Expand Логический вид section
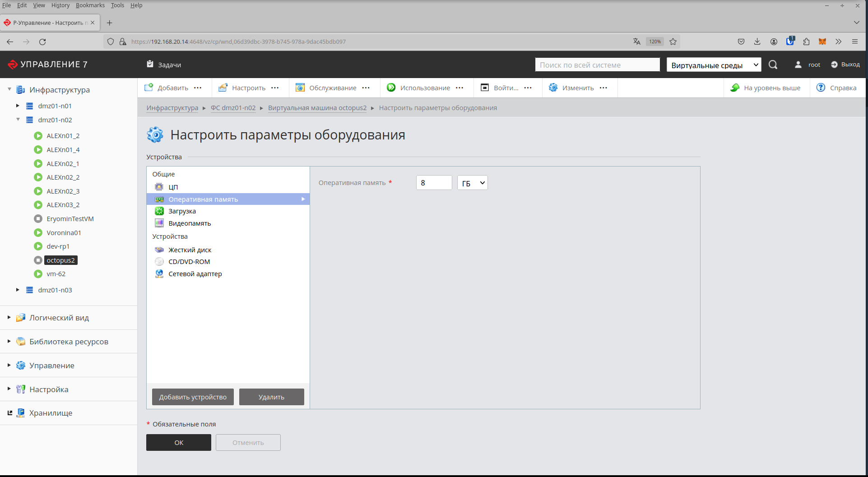 click(x=9, y=317)
